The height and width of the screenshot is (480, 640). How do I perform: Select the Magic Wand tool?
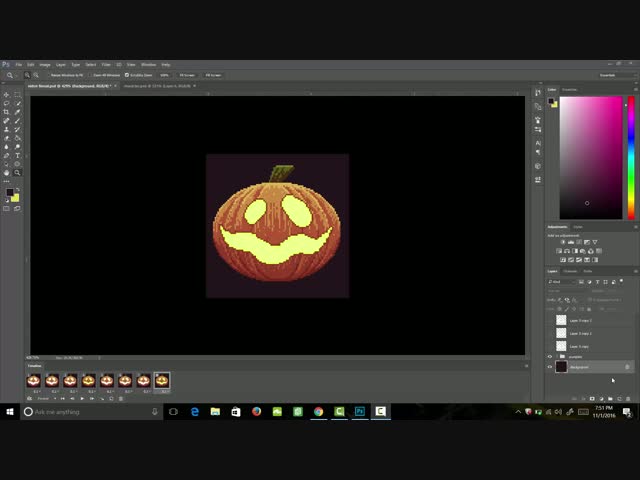point(18,103)
